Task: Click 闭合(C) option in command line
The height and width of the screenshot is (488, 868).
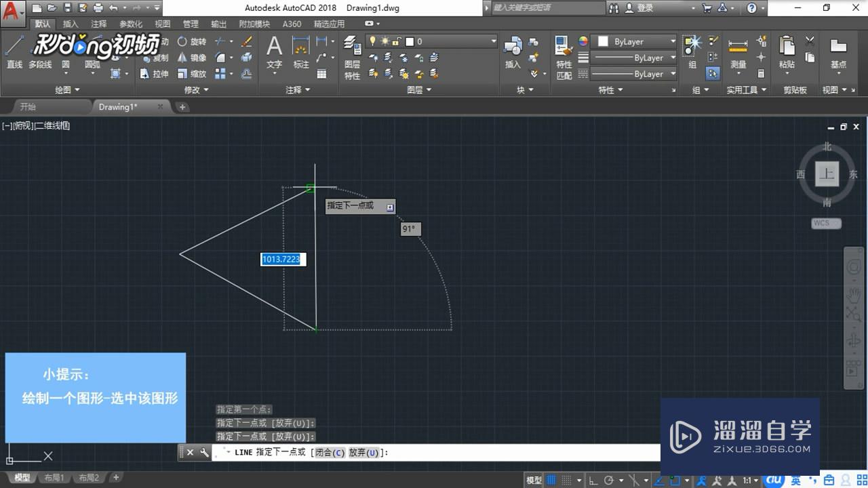Action: [x=330, y=453]
